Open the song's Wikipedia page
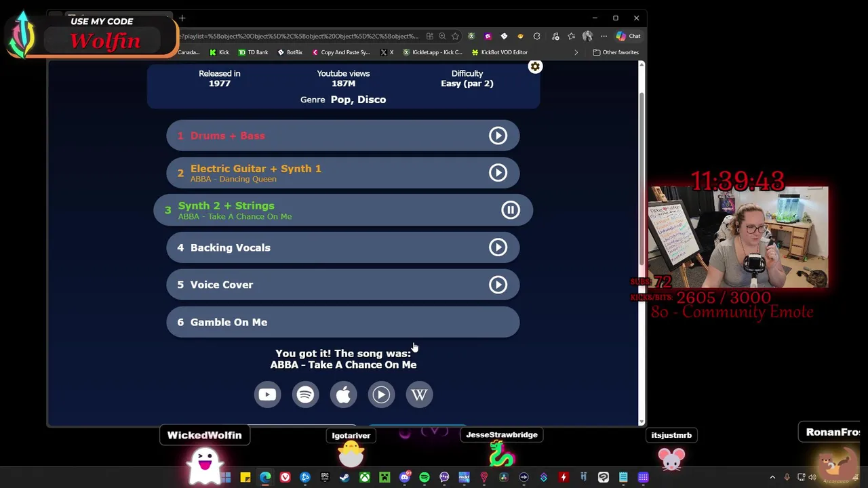Screen dimensions: 868x488 pos(419,394)
